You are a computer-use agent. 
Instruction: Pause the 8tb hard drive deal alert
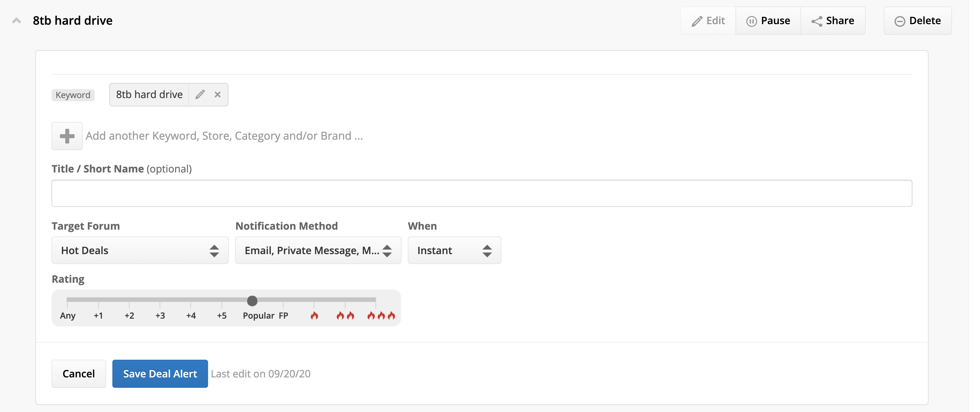pyautogui.click(x=768, y=21)
